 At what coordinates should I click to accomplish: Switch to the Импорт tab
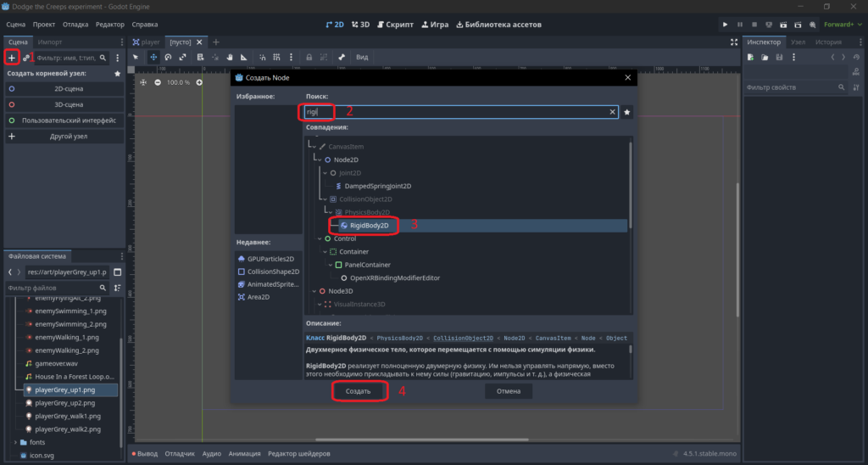pos(50,42)
